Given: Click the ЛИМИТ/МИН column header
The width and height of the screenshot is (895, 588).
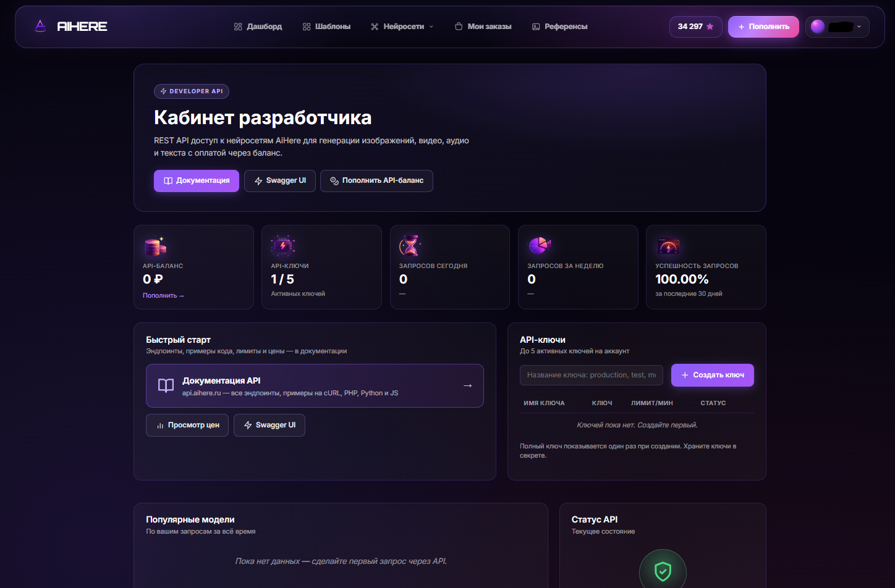Looking at the screenshot, I should [x=652, y=403].
